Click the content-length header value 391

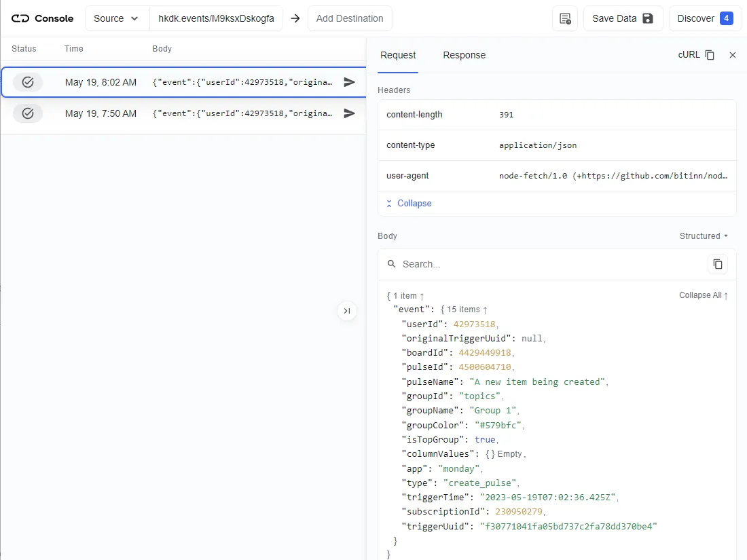click(x=507, y=115)
